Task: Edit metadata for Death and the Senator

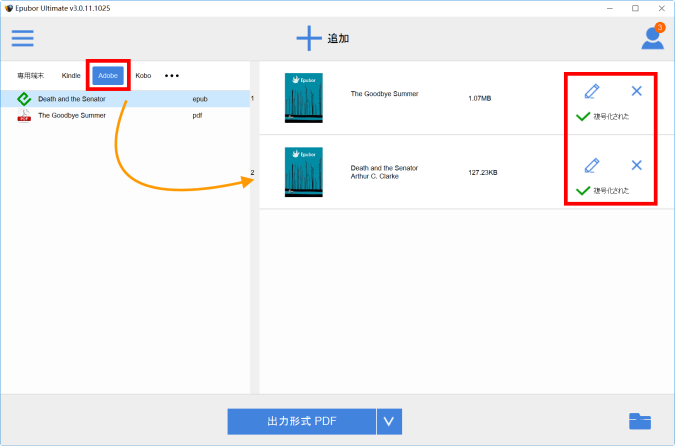Action: [591, 166]
